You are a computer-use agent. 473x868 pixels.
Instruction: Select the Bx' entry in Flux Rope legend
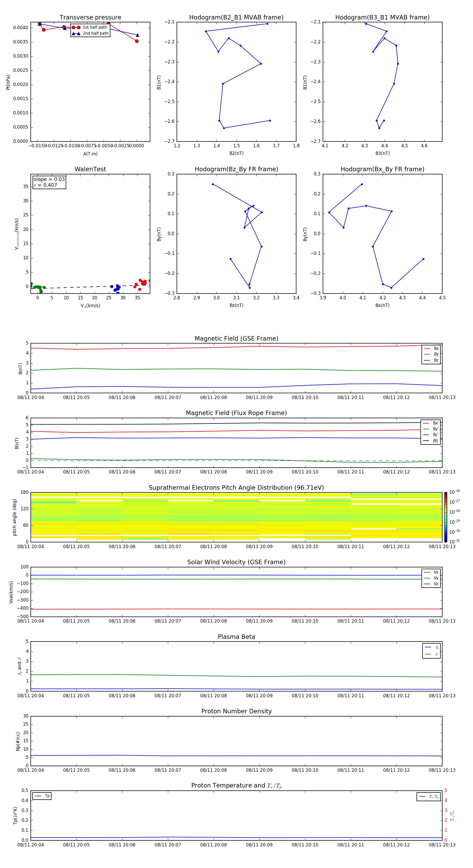[431, 423]
